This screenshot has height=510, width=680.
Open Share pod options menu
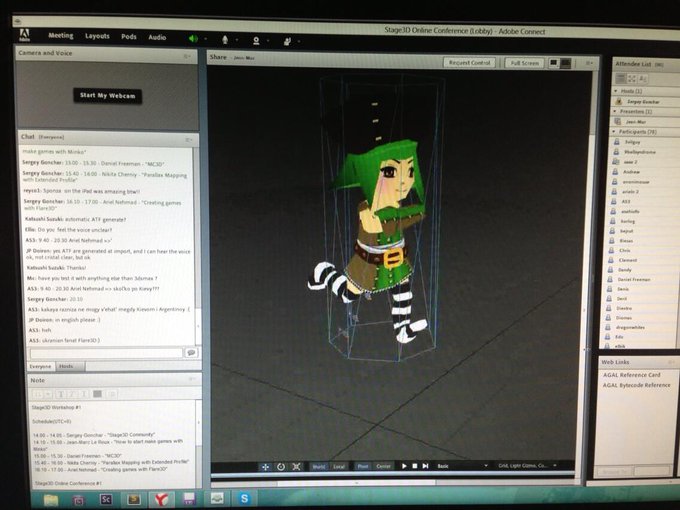coord(589,63)
